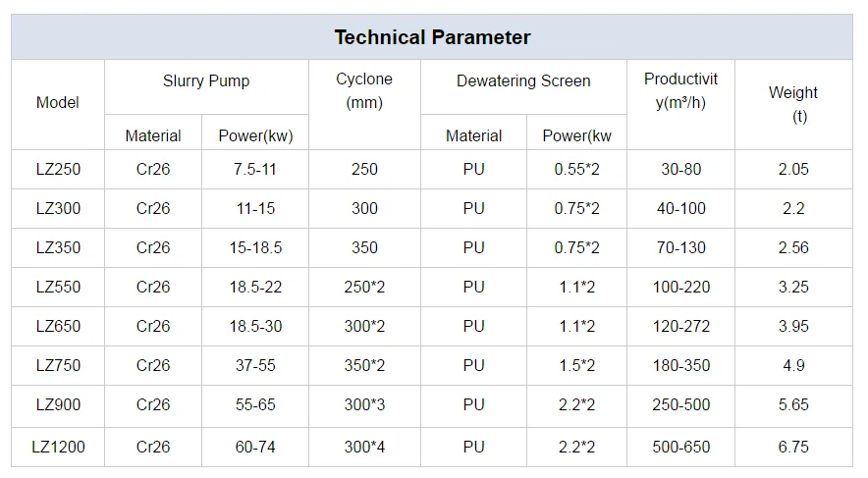
Task: Click the LZ300 model cell
Action: click(58, 208)
